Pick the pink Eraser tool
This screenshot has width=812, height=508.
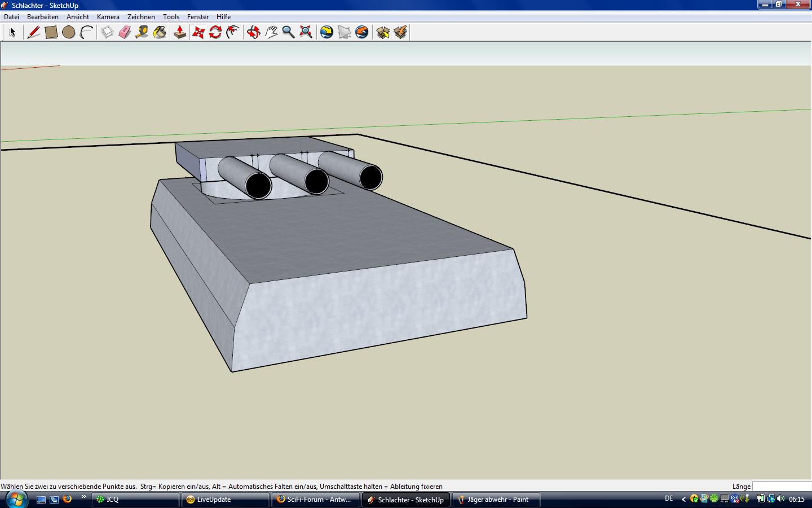pos(125,32)
